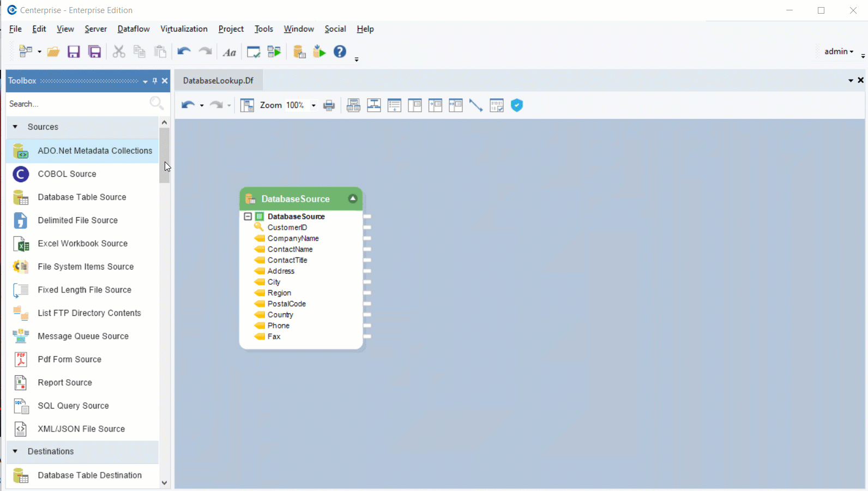Image resolution: width=868 pixels, height=491 pixels.
Task: Select the diagonal link line tool icon
Action: pyautogui.click(x=476, y=105)
